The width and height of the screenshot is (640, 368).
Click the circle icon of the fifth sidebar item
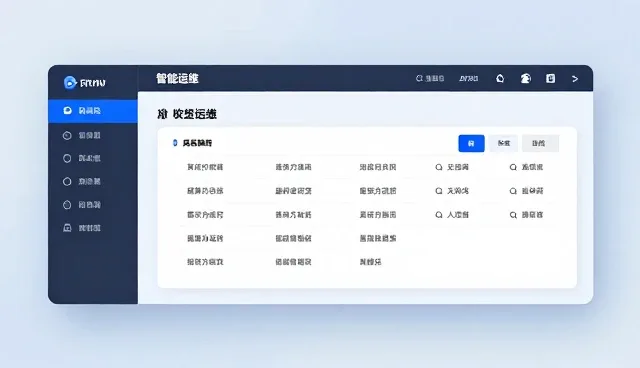67,205
